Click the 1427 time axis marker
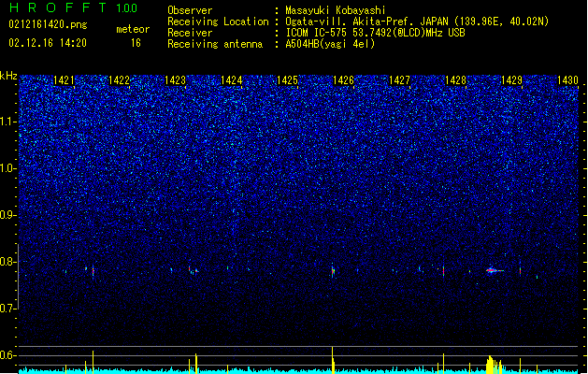Screen dimensions: 588x374 pos(399,80)
